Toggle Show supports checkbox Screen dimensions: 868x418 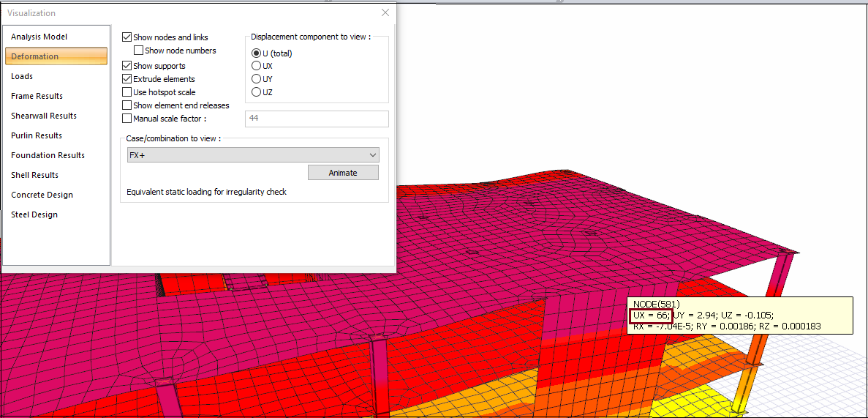127,66
